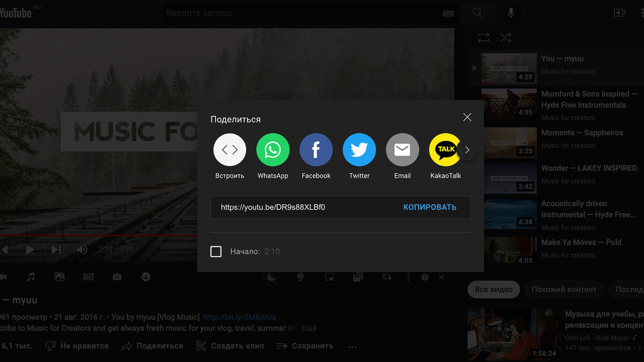This screenshot has height=362, width=644.
Task: Share the video via KakaoTalk
Action: [x=444, y=150]
